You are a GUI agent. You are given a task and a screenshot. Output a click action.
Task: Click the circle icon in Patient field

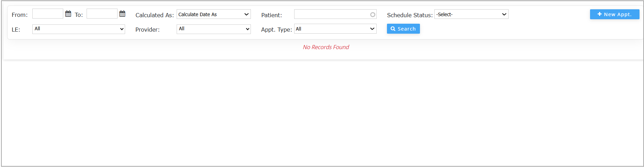tap(373, 15)
